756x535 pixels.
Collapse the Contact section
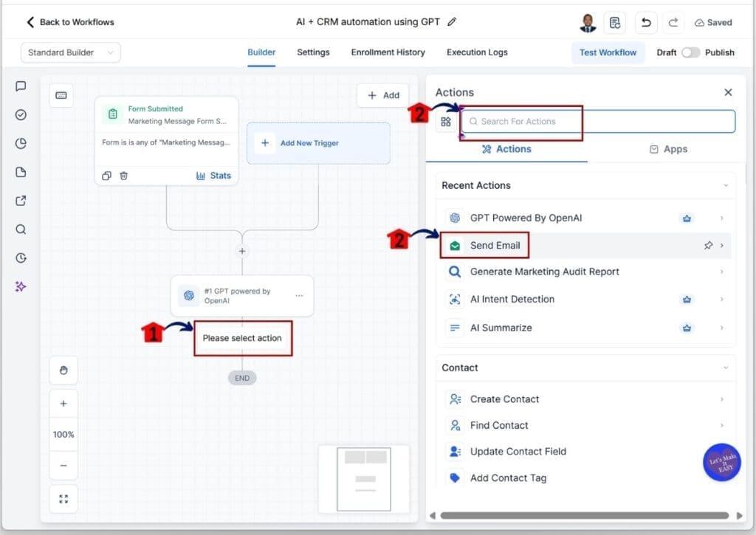pos(725,367)
